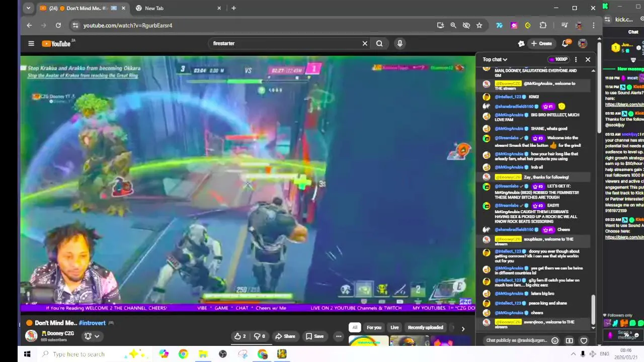This screenshot has width=644, height=362.
Task: Select the For you filter chip
Action: (374, 327)
